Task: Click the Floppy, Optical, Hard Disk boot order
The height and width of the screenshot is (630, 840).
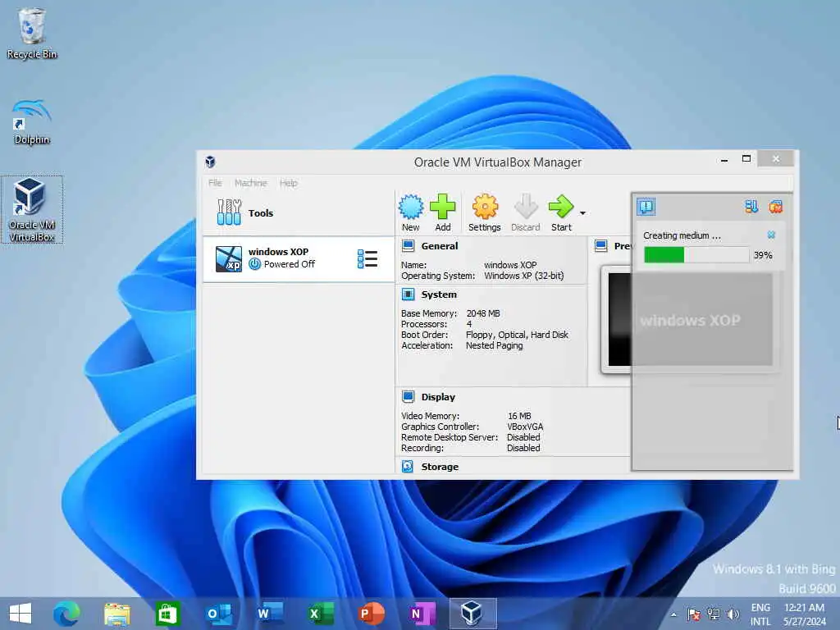Action: [x=517, y=335]
